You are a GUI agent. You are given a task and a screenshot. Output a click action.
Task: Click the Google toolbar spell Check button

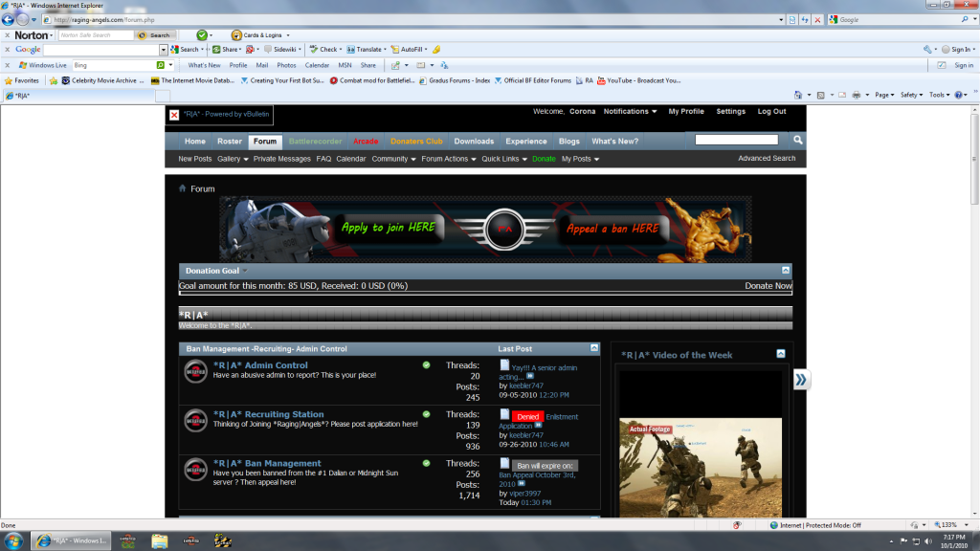pos(325,50)
